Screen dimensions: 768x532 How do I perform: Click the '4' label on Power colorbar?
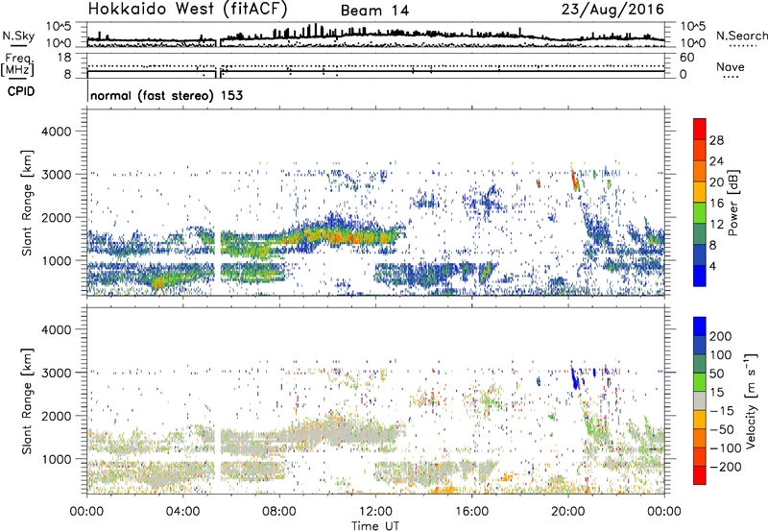[713, 266]
